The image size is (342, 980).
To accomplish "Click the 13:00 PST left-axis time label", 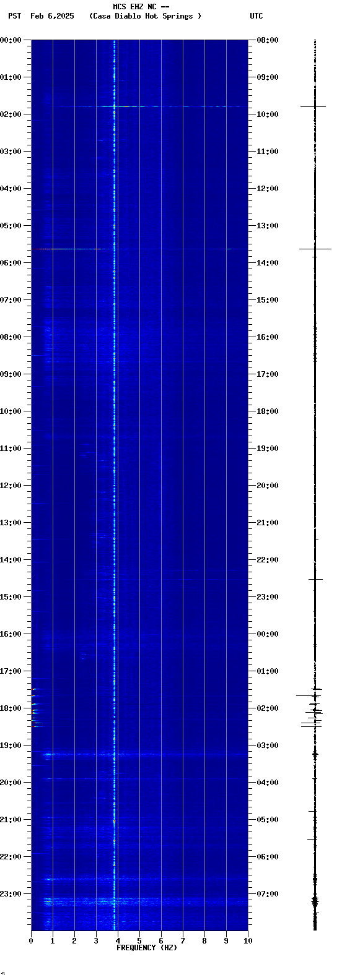I will [11, 523].
